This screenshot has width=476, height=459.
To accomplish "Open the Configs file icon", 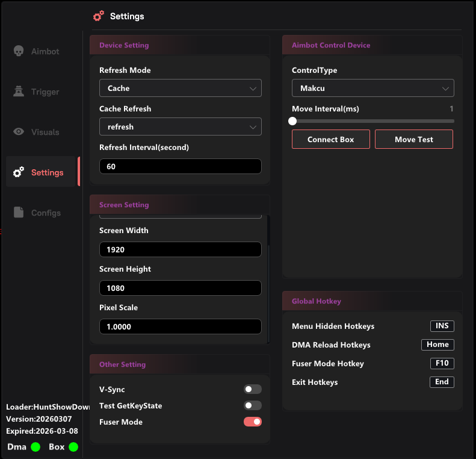I will click(x=19, y=213).
